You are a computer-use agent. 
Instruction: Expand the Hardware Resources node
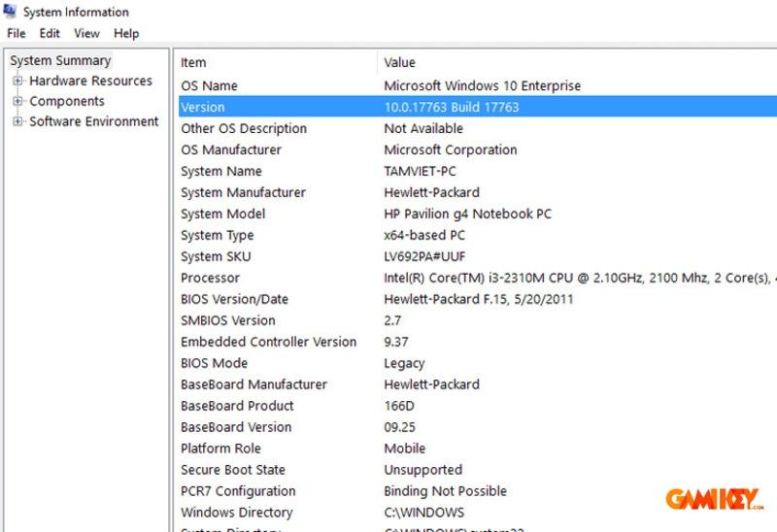click(x=17, y=81)
